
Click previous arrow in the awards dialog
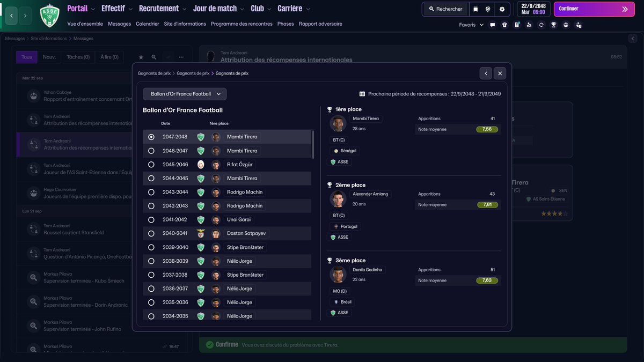click(485, 73)
